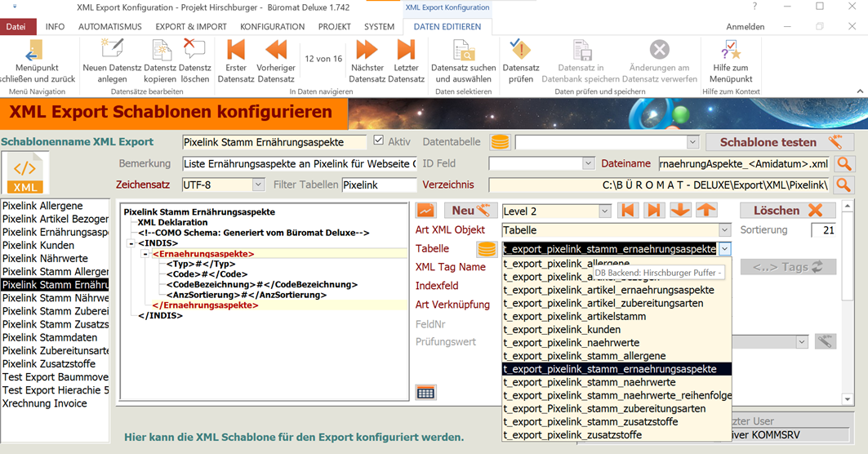Run Datensatz prüfen check

(x=520, y=50)
